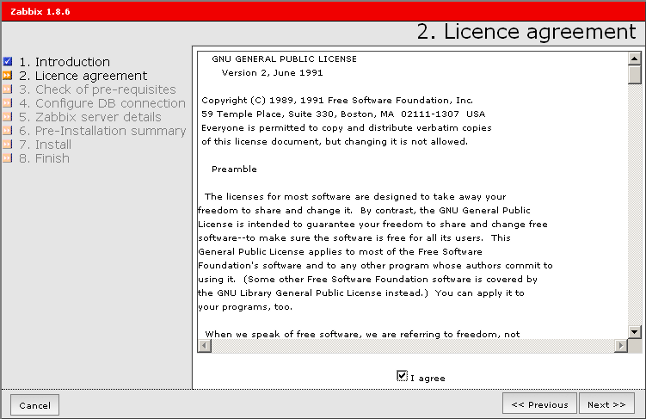Click the step icon beside Pre-Installation summary
This screenshot has height=419, width=646.
(x=8, y=132)
